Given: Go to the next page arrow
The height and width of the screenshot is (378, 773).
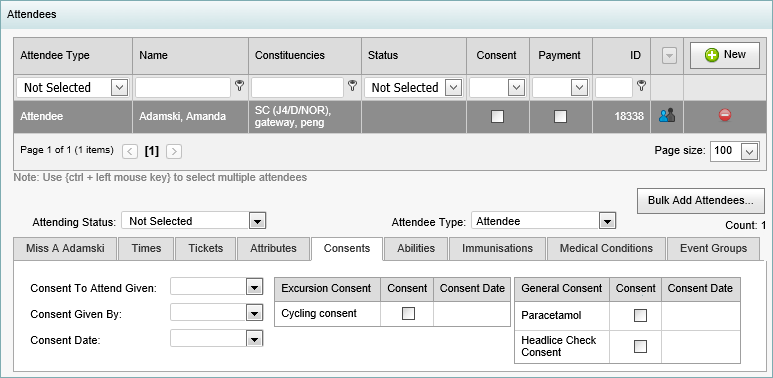Looking at the screenshot, I should (174, 151).
